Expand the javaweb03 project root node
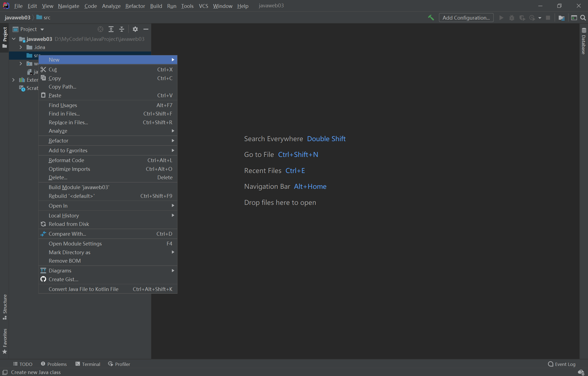This screenshot has width=588, height=376. pos(15,39)
